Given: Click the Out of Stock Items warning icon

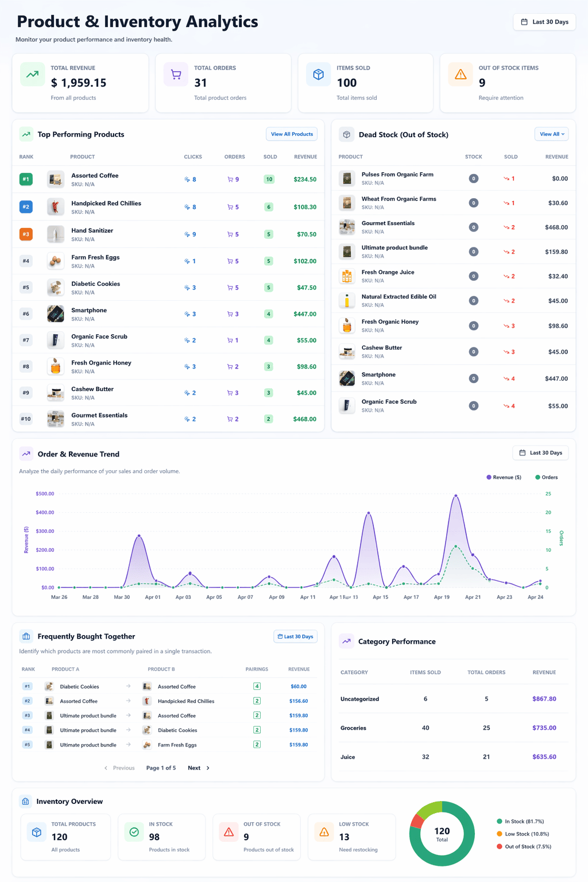Looking at the screenshot, I should click(461, 74).
